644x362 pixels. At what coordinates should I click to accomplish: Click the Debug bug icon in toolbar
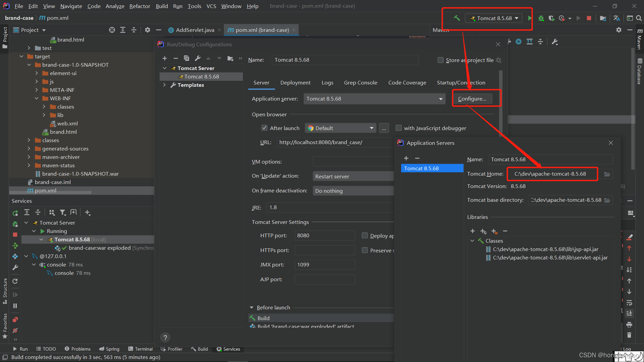tap(541, 18)
